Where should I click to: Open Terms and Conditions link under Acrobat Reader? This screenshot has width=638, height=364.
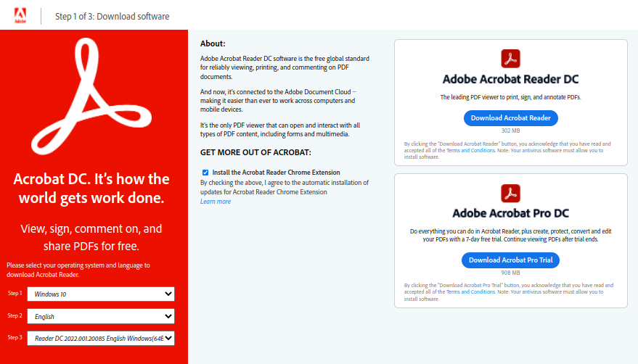[x=470, y=151]
